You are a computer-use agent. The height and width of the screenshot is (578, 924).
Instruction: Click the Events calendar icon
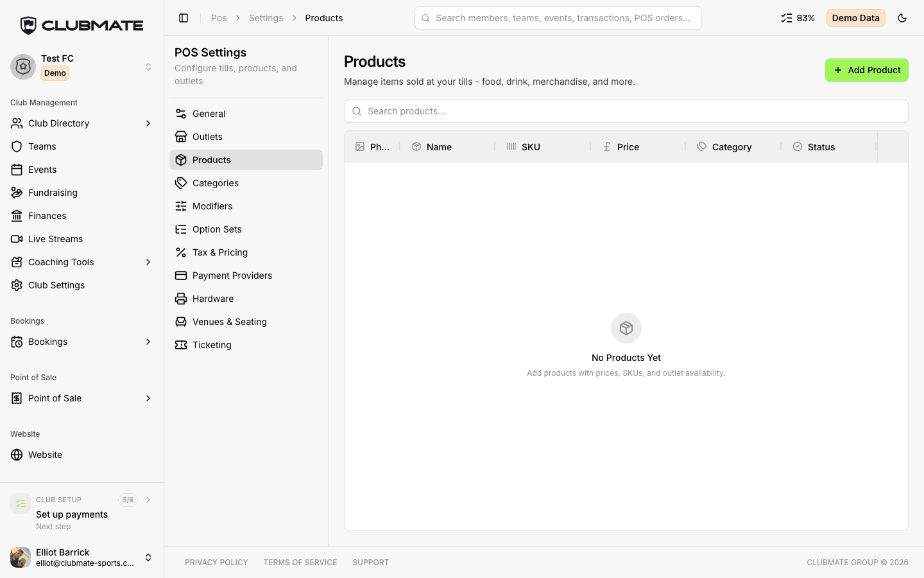click(x=17, y=170)
